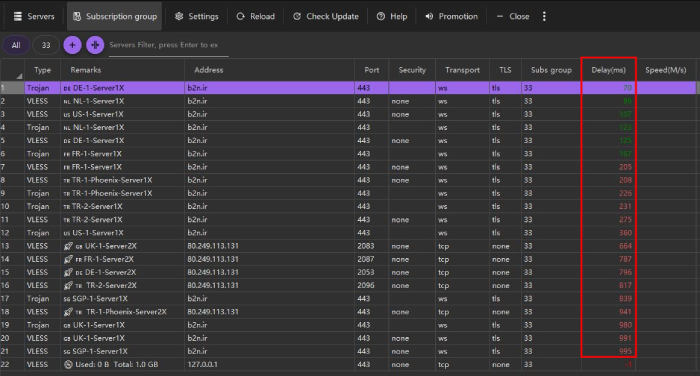Sort by the Subs group column header

pyautogui.click(x=551, y=70)
